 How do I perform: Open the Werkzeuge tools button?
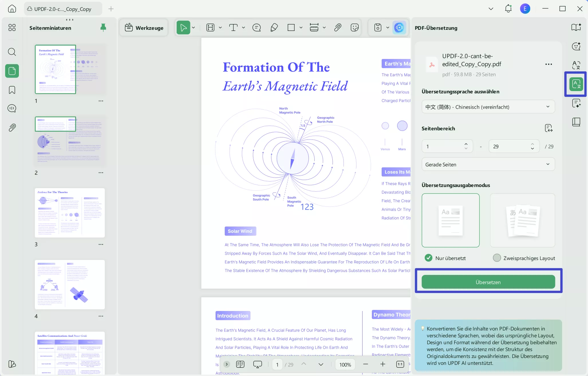point(144,27)
